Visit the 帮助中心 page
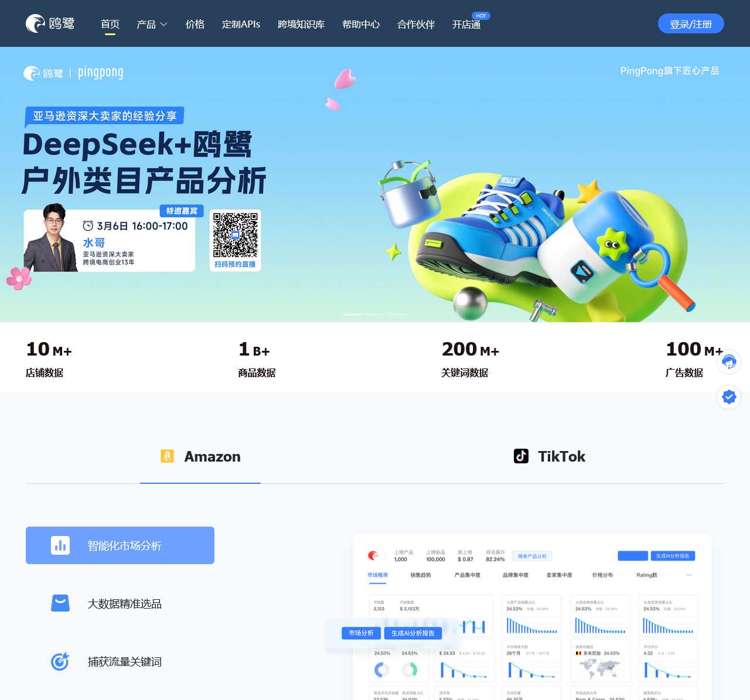750x700 pixels. point(361,24)
